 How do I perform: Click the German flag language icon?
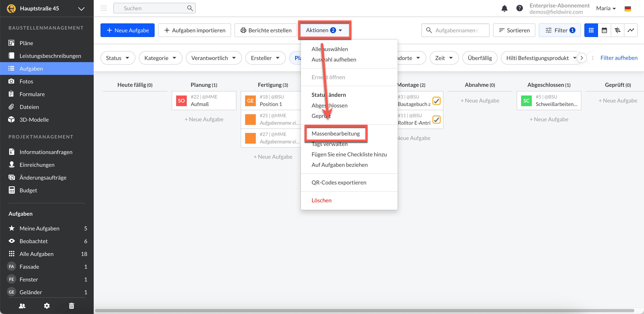click(628, 9)
